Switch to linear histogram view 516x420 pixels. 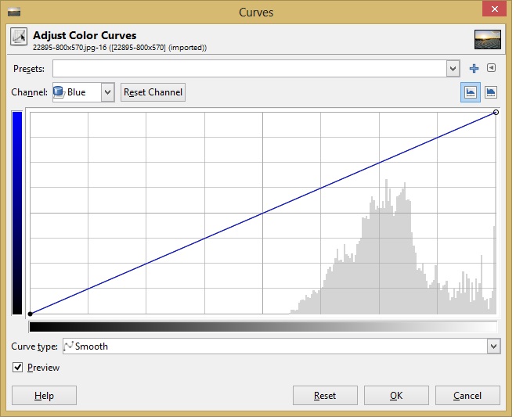pyautogui.click(x=471, y=92)
